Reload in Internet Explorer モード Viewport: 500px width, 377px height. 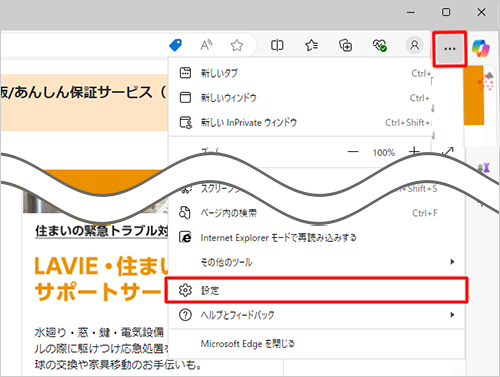[317, 238]
